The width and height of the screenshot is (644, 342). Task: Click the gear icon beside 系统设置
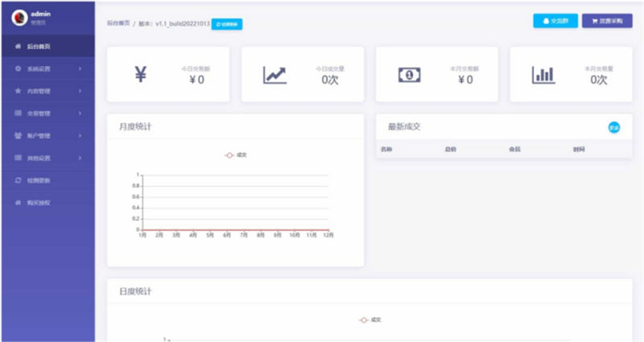18,70
